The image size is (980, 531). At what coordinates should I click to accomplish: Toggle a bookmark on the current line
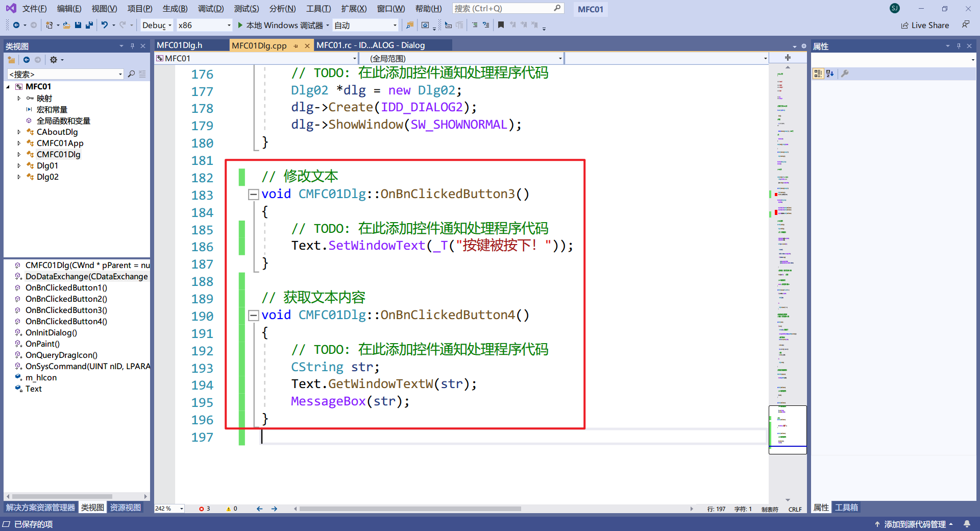tap(501, 25)
